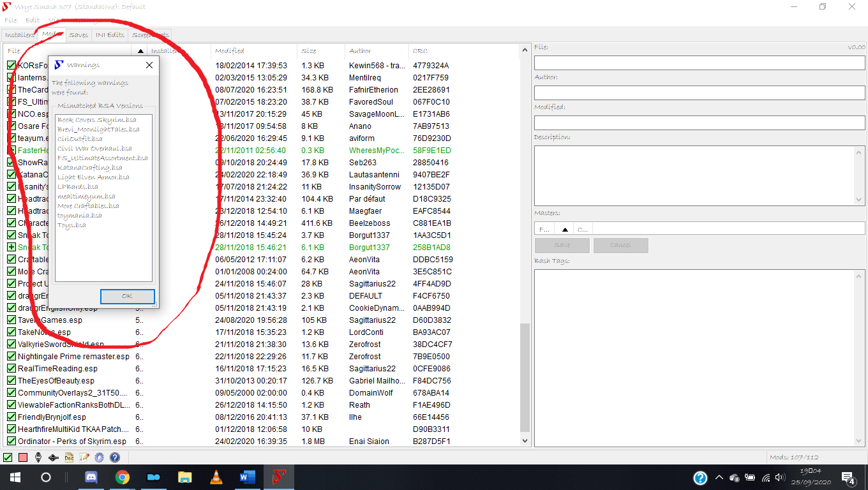
Task: Open File Explorer from the taskbar
Action: tap(185, 477)
